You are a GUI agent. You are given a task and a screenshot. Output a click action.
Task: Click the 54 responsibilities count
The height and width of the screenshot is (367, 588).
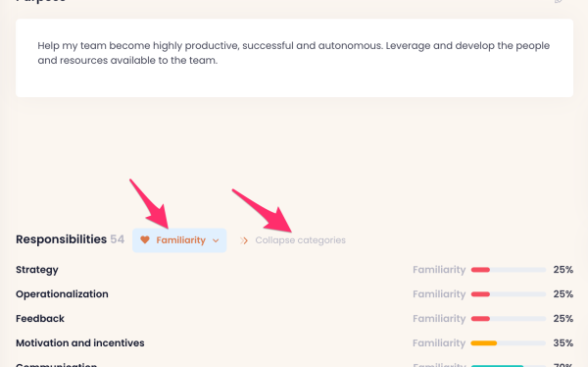coord(117,239)
